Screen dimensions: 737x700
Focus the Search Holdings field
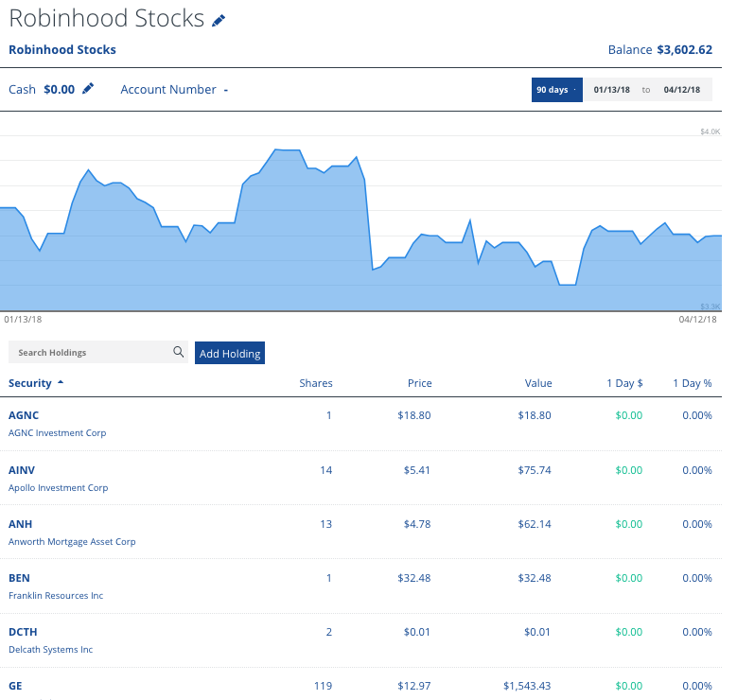(x=98, y=352)
